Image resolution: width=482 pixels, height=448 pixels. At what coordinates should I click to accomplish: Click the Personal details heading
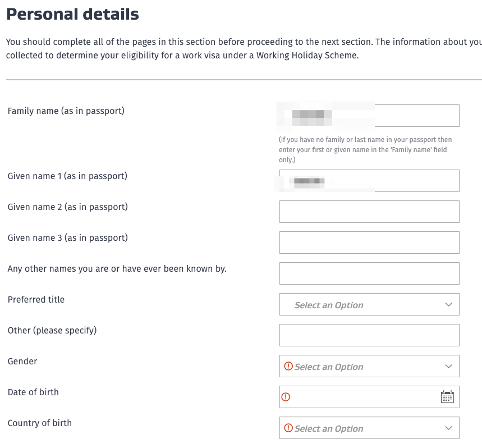pyautogui.click(x=72, y=14)
